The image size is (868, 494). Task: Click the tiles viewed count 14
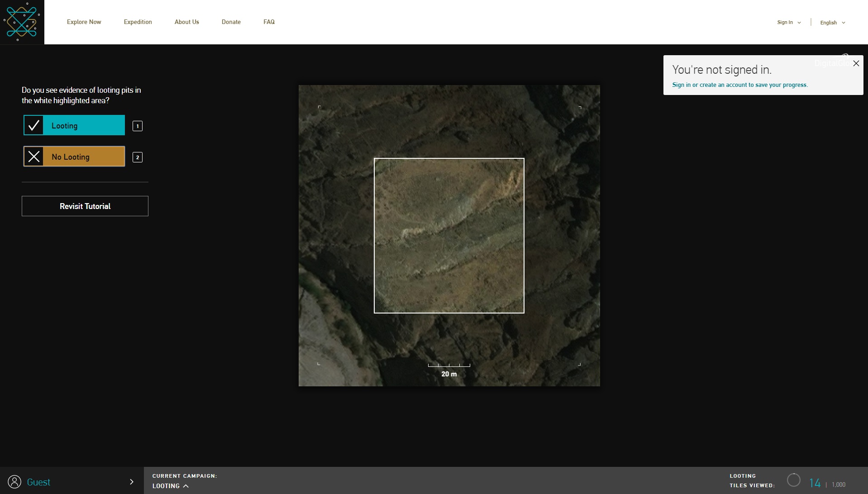point(815,483)
